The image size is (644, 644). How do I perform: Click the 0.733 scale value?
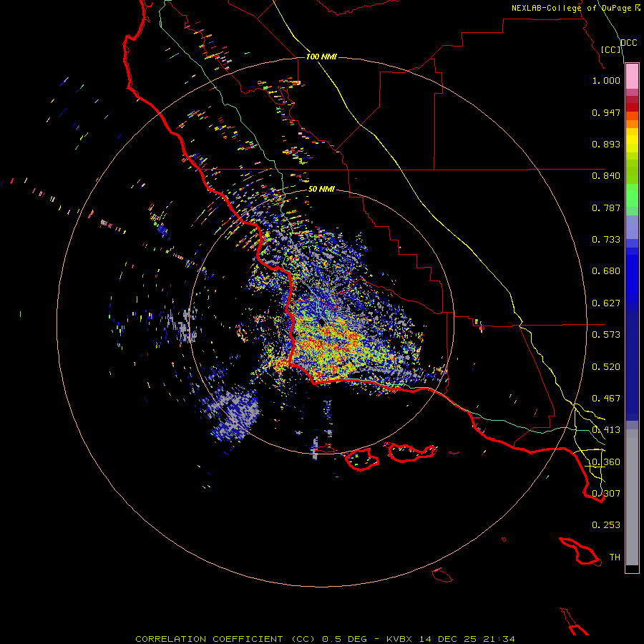point(606,240)
